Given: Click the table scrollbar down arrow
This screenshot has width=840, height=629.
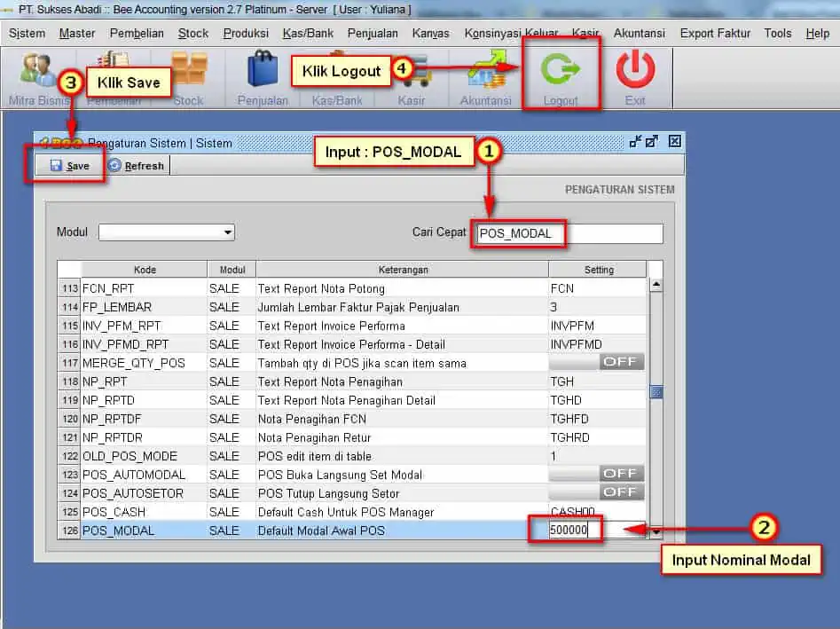Looking at the screenshot, I should [x=656, y=531].
